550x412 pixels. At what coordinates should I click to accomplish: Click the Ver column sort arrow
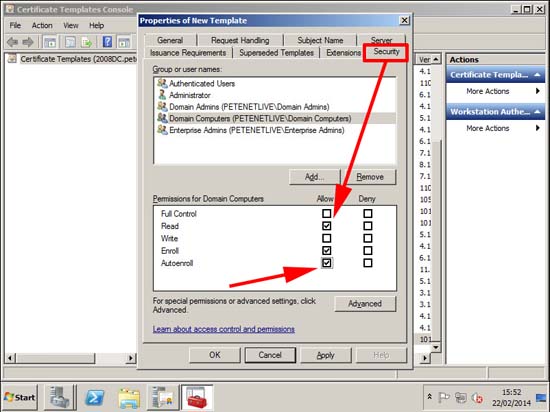pos(435,59)
